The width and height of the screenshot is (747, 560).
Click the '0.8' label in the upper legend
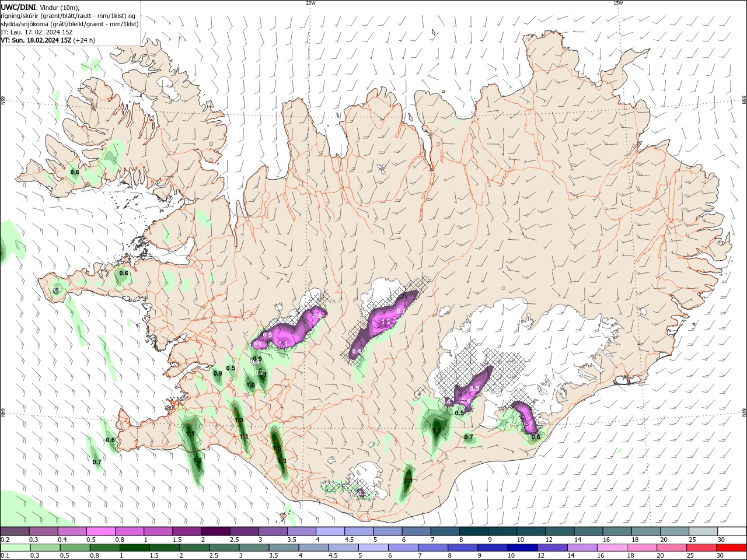coord(120,540)
